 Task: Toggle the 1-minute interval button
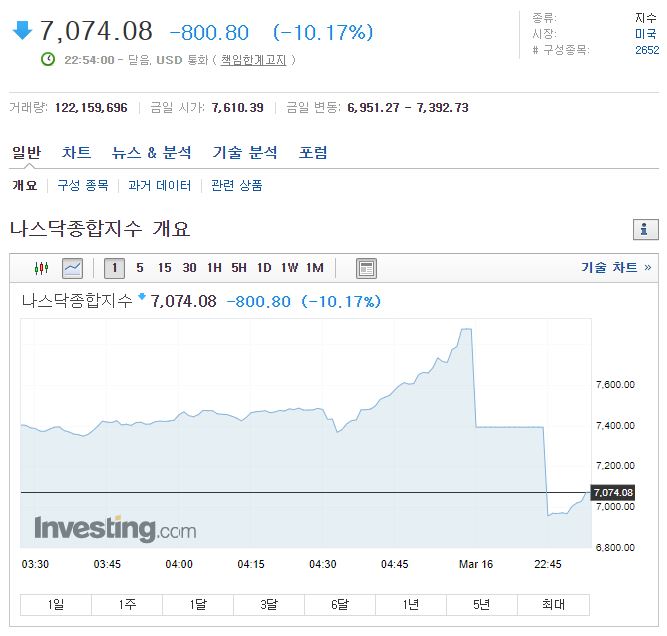pos(115,268)
